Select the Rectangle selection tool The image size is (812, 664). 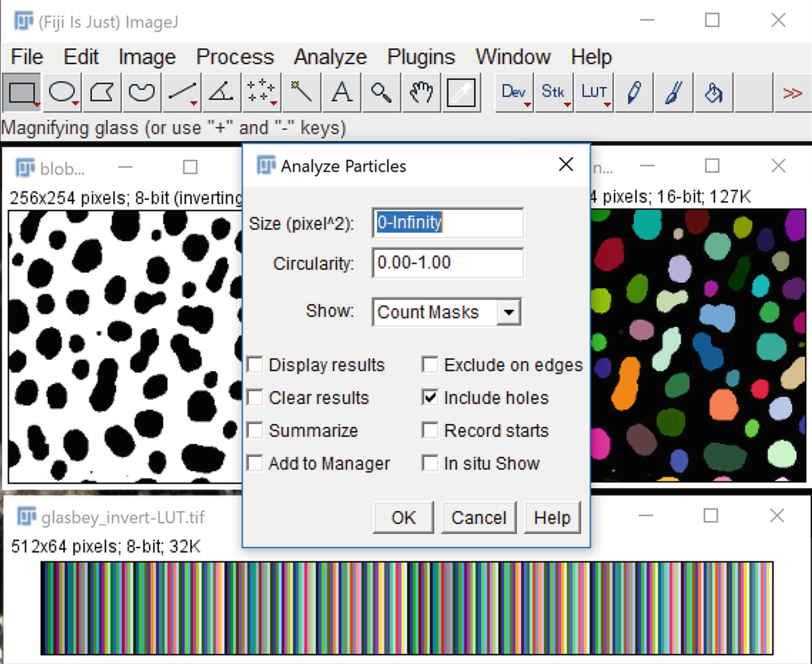tap(22, 93)
